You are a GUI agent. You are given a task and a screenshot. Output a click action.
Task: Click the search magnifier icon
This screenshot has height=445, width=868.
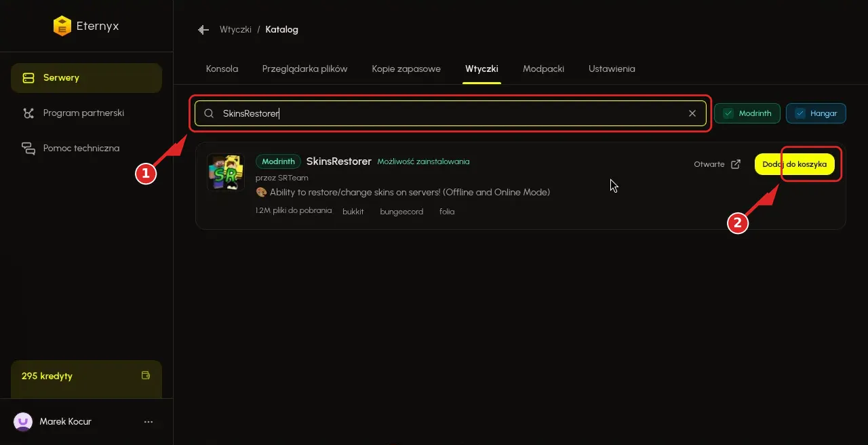coord(209,113)
